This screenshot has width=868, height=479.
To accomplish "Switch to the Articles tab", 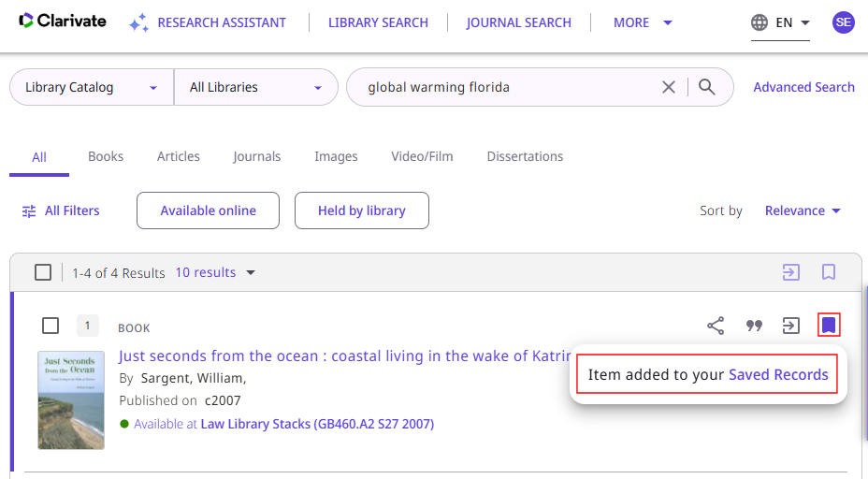I will (x=178, y=156).
